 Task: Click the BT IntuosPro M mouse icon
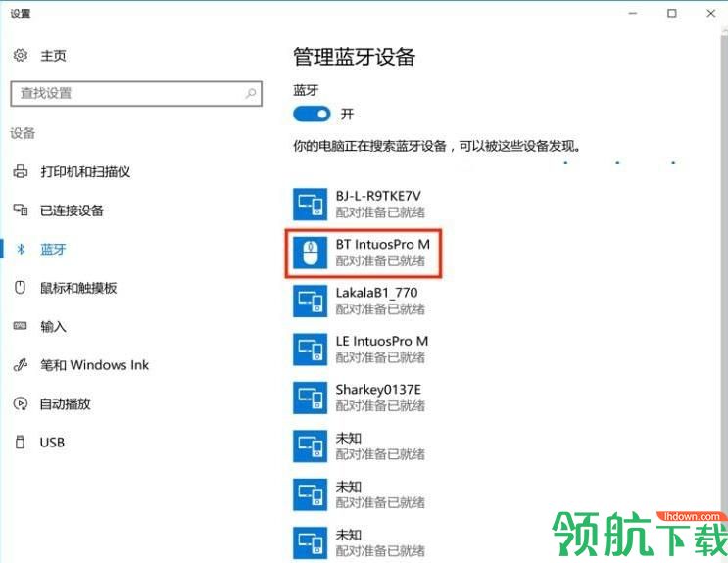[311, 253]
